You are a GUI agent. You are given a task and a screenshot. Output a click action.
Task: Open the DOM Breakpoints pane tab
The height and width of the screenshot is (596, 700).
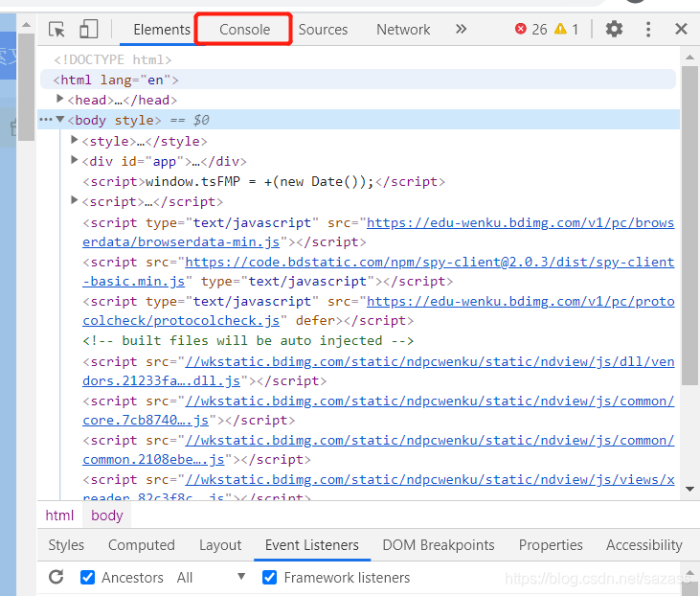pos(439,545)
